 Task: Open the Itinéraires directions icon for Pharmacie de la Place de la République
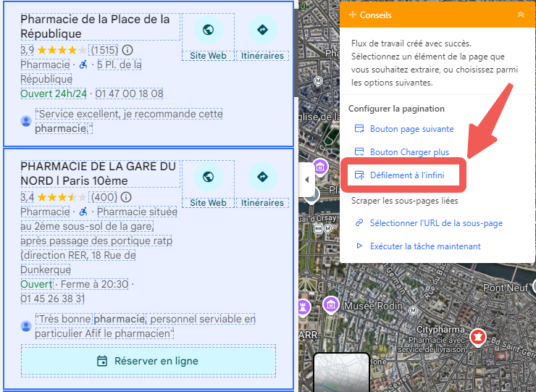point(262,30)
